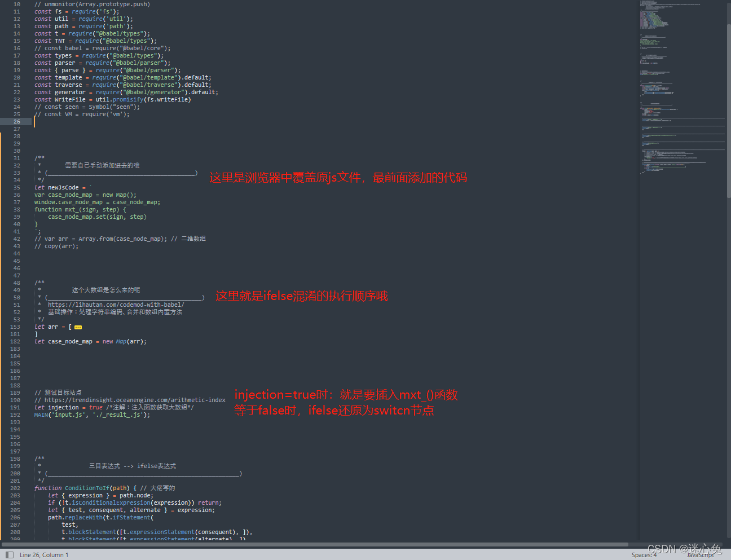This screenshot has height=560, width=731.
Task: Click line number 153 in the gutter
Action: click(x=15, y=327)
